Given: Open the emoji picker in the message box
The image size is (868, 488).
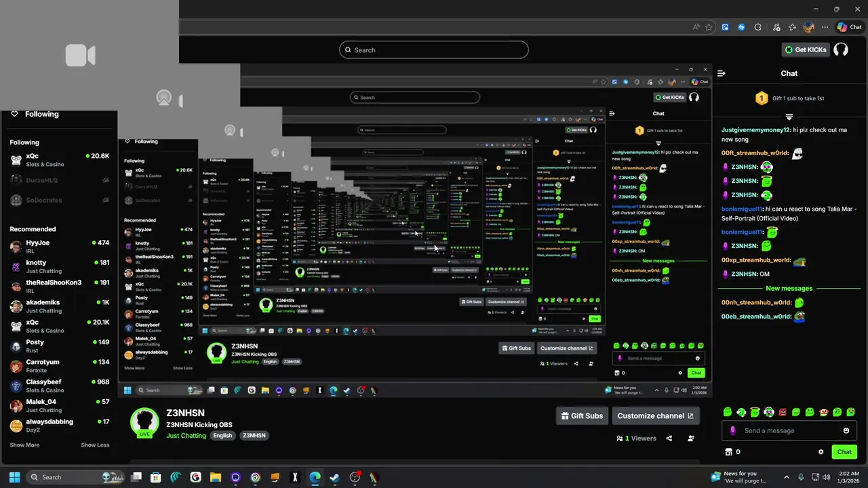Looking at the screenshot, I should click(x=846, y=430).
